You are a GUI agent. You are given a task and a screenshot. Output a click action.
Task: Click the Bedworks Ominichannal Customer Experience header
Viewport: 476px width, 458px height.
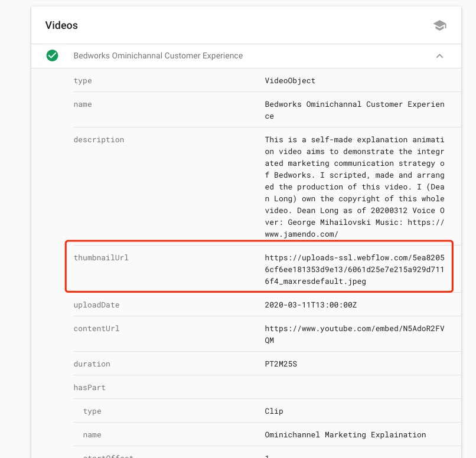pos(158,56)
